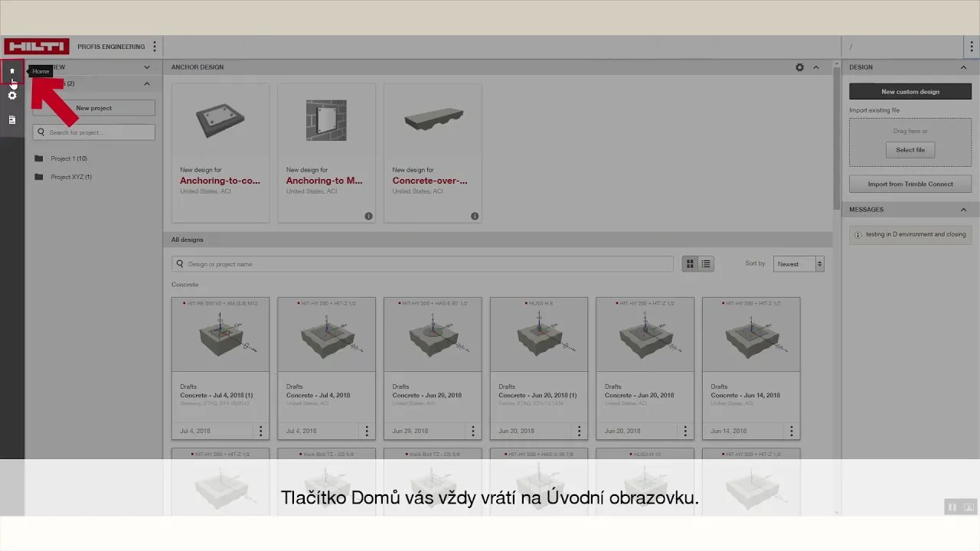
Task: Click the search icon in design search
Action: 180,264
